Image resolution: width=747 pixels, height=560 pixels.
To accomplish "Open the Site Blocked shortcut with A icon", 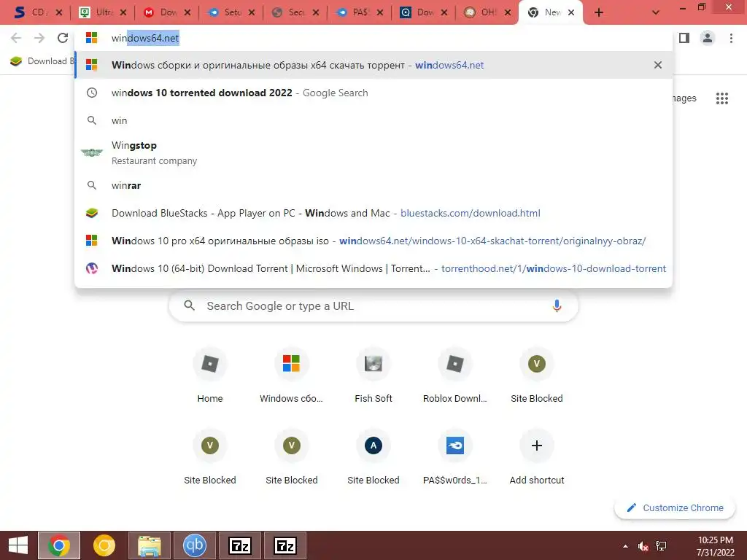I will click(373, 457).
